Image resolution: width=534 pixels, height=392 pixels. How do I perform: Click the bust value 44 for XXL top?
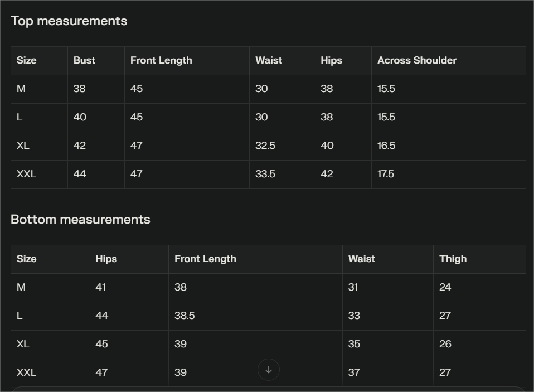pyautogui.click(x=80, y=175)
